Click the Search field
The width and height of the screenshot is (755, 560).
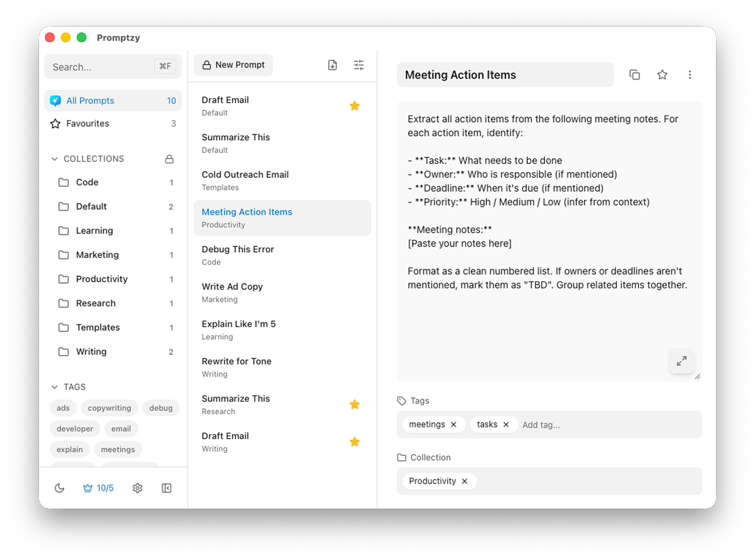click(x=100, y=67)
